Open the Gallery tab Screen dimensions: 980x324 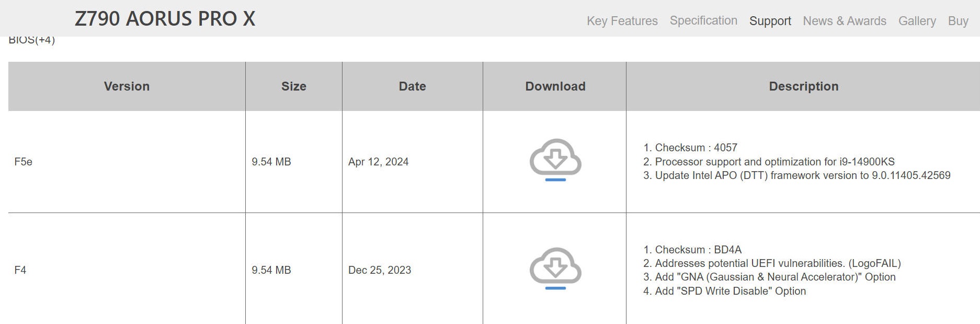[x=917, y=21]
